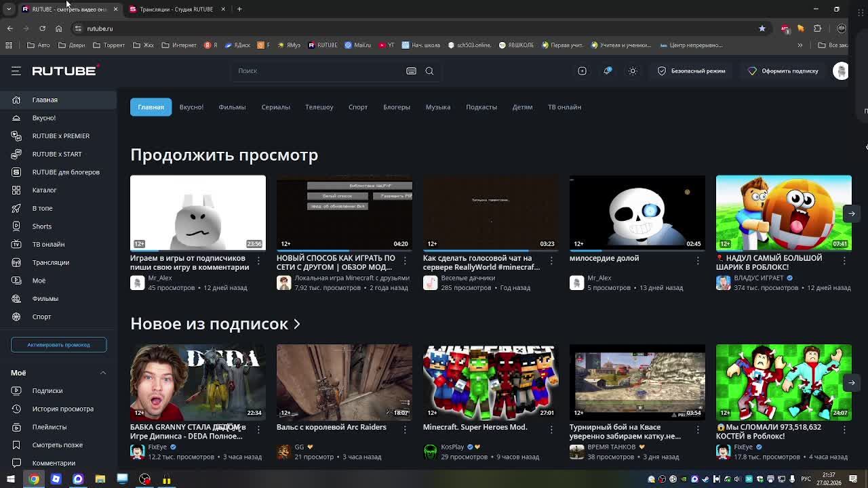This screenshot has height=488, width=868.
Task: Click Оформить подписку button
Action: tap(783, 70)
